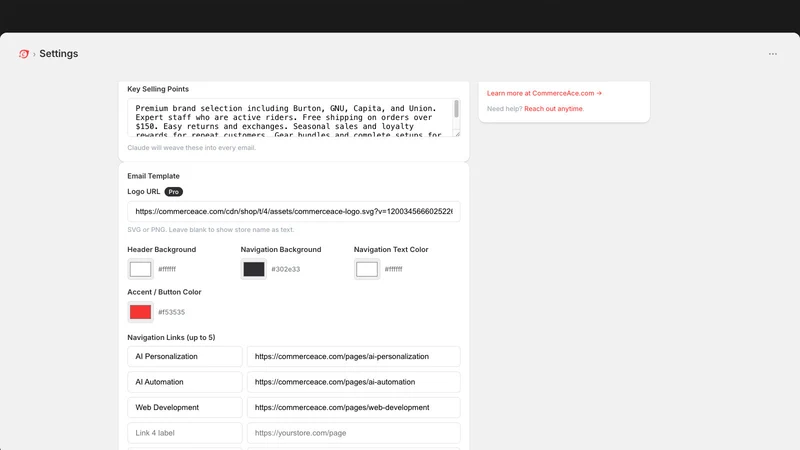The height and width of the screenshot is (450, 800).
Task: Click the Key Selling Points textarea scrollbar
Action: click(x=456, y=109)
